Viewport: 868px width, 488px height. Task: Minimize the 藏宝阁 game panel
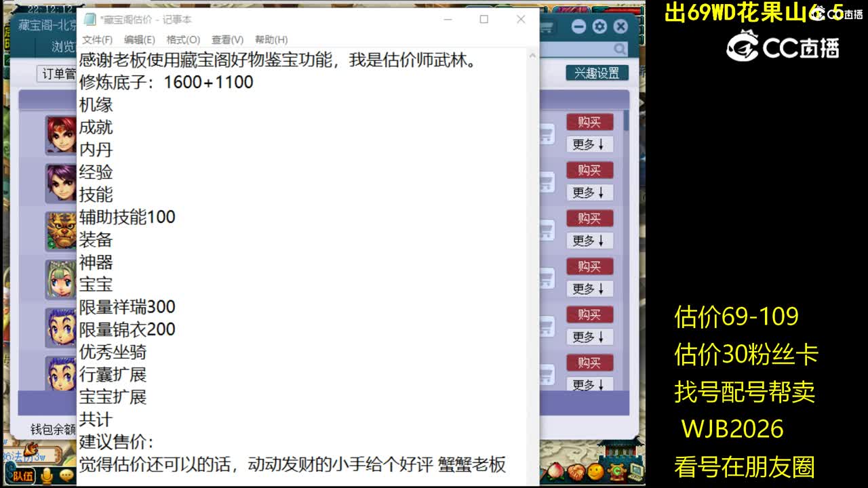pyautogui.click(x=578, y=26)
